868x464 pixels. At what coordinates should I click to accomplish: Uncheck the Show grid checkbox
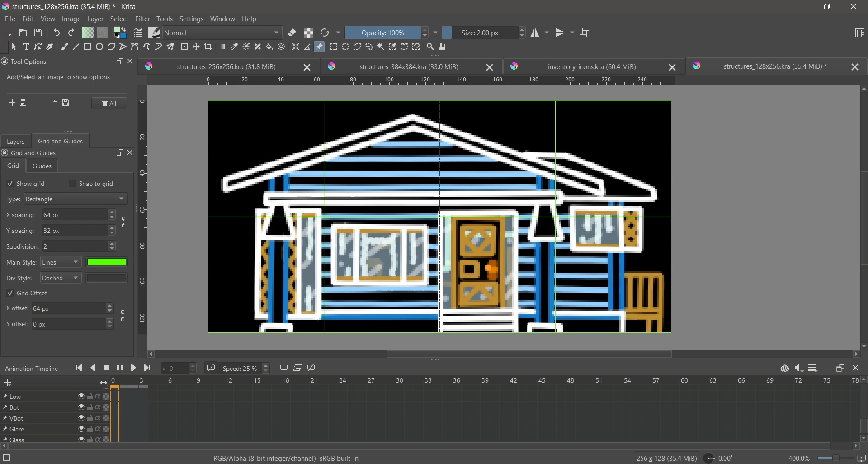10,184
